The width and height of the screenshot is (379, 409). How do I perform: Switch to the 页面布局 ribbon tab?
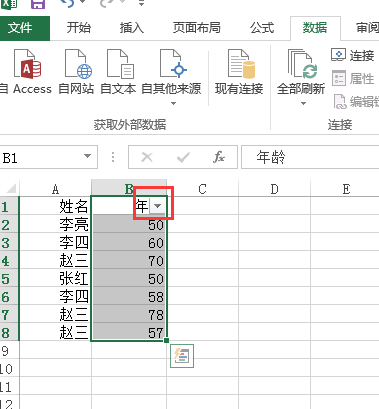click(x=197, y=28)
